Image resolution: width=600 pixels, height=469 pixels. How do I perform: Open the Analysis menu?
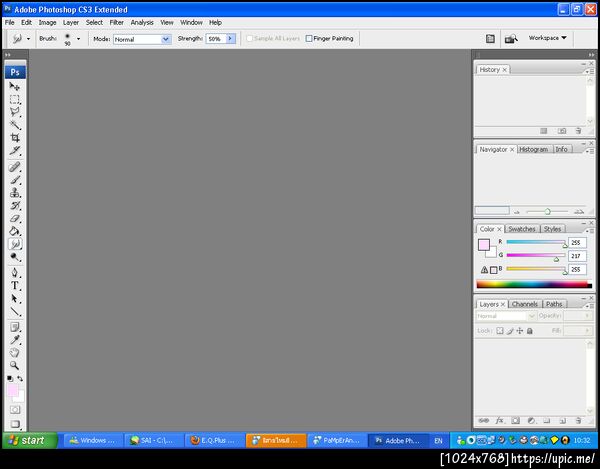click(x=142, y=23)
